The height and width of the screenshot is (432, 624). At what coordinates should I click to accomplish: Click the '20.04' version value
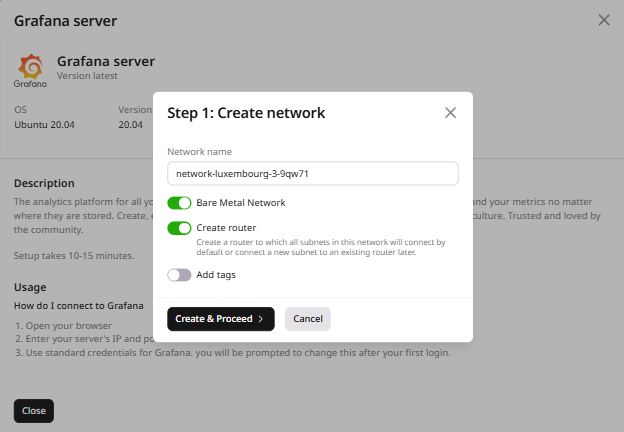click(130, 125)
